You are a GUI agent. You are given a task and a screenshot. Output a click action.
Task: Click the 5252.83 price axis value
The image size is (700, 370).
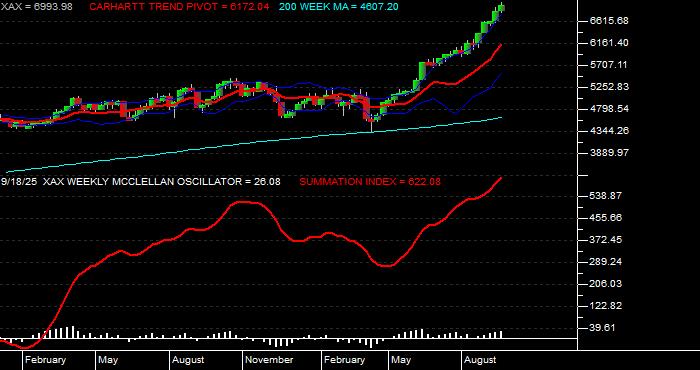pos(609,87)
